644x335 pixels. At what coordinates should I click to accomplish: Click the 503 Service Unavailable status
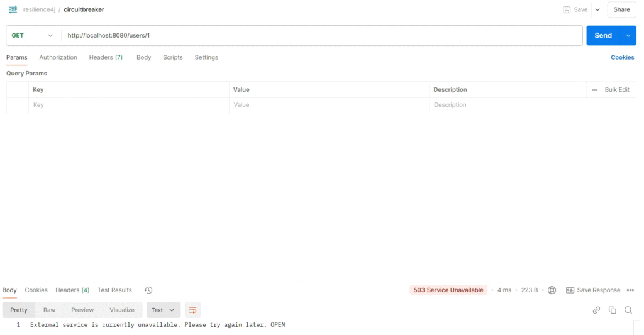point(448,290)
